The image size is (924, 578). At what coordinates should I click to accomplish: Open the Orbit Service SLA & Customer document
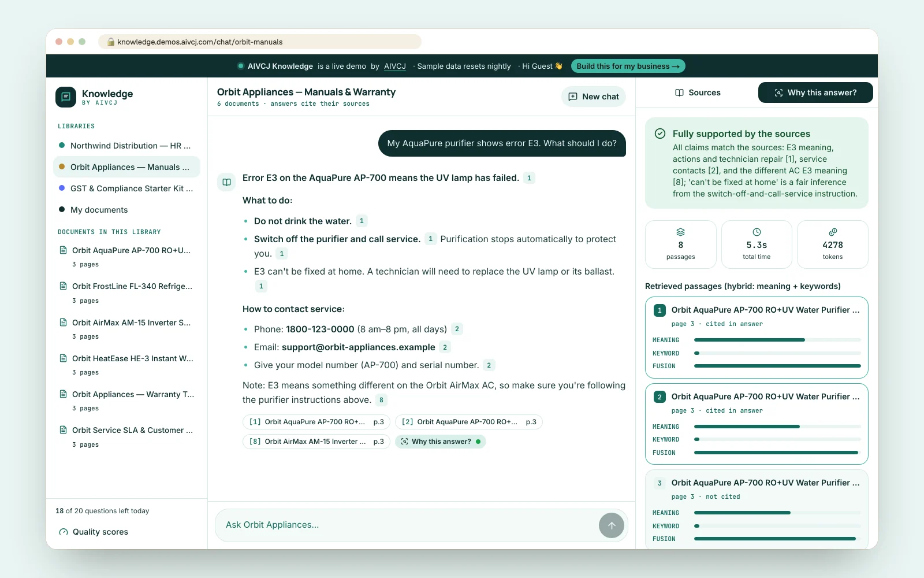pos(126,436)
